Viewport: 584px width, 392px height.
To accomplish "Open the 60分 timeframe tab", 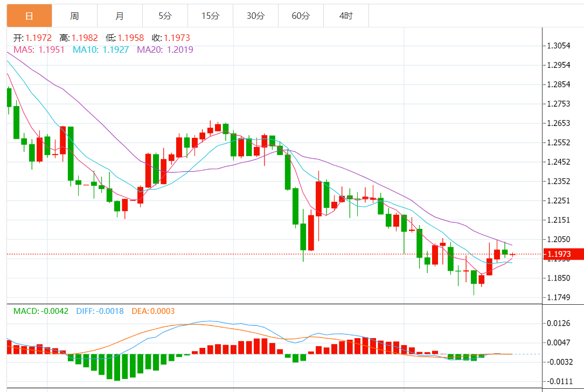I will [x=301, y=16].
